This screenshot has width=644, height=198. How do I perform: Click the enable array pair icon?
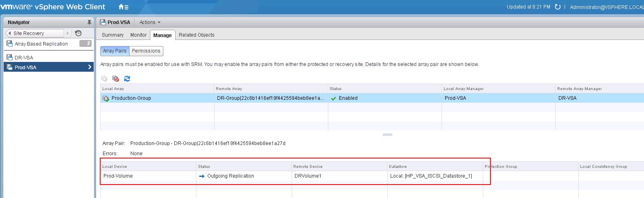coord(105,79)
